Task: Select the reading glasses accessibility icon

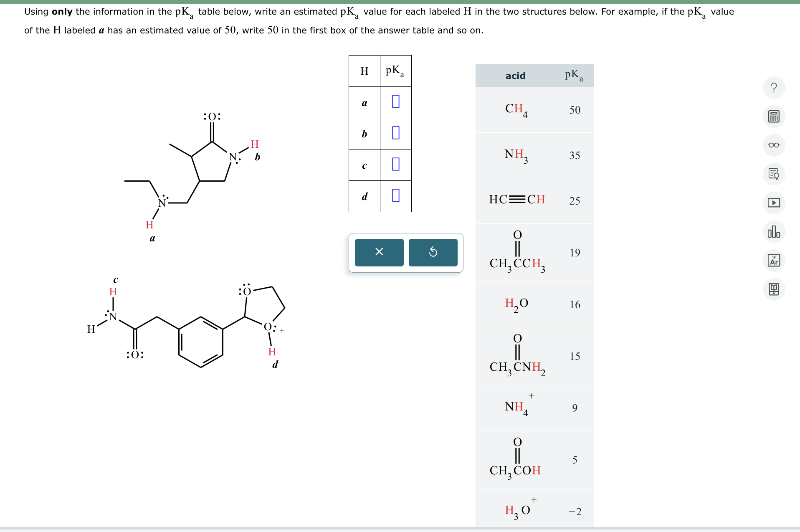Action: [x=774, y=146]
